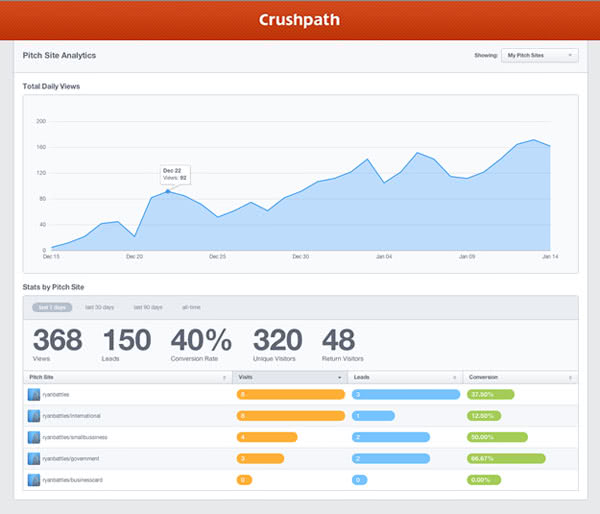Click the ryanbattles/government thumbnail icon
Image resolution: width=600 pixels, height=514 pixels.
click(34, 459)
